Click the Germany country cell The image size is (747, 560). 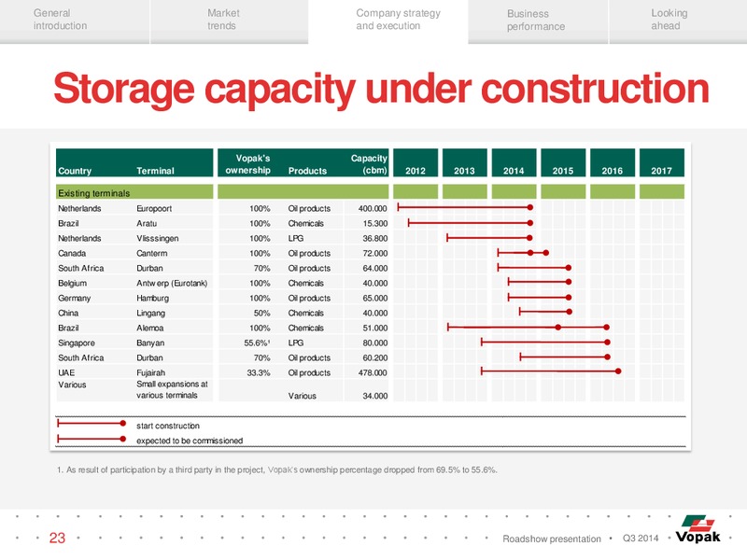(x=74, y=298)
